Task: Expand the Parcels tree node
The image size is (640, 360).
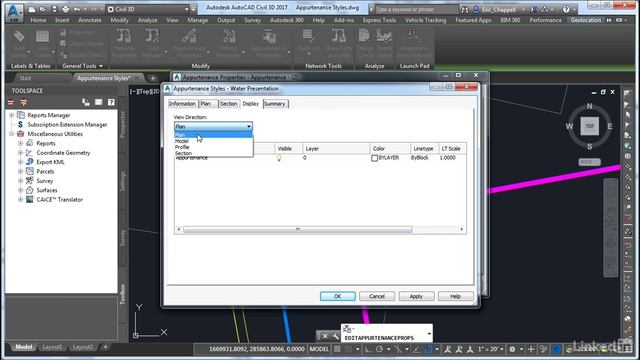Action: pos(20,171)
